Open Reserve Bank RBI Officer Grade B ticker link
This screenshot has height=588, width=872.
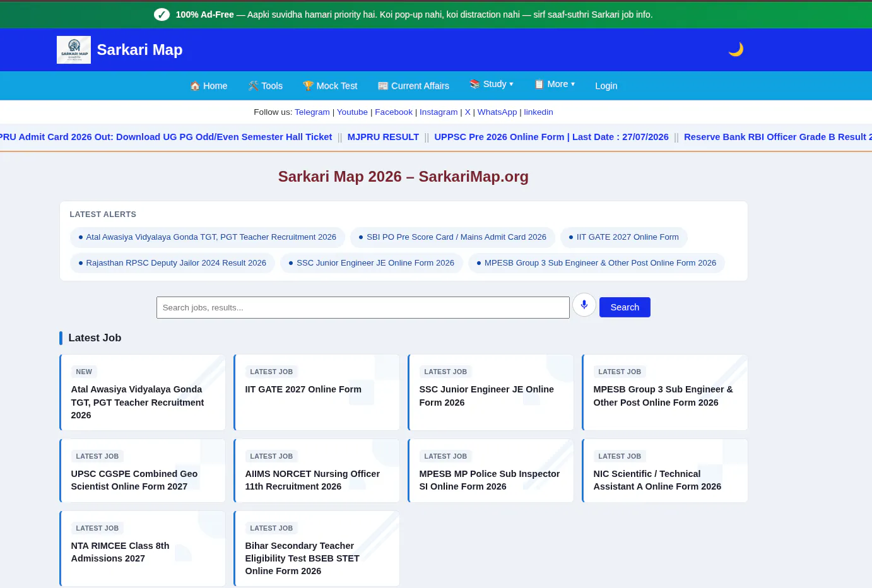click(778, 137)
